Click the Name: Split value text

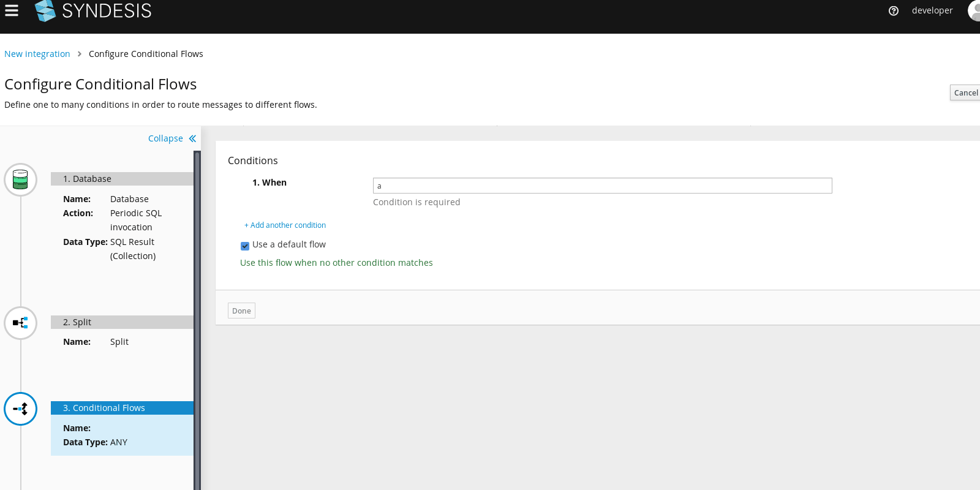119,342
